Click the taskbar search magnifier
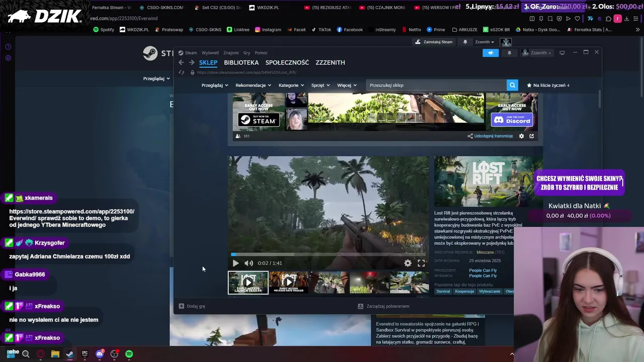Image resolution: width=644 pixels, height=362 pixels. coord(26,354)
